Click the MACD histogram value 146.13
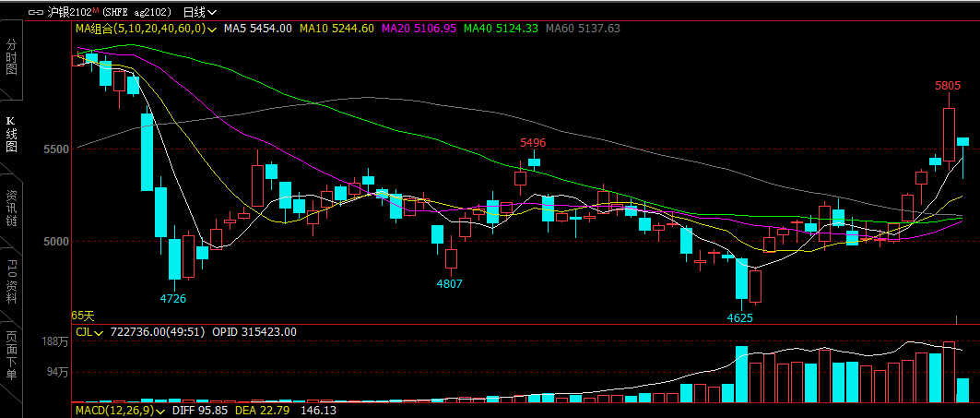The width and height of the screenshot is (980, 418). pyautogui.click(x=318, y=411)
